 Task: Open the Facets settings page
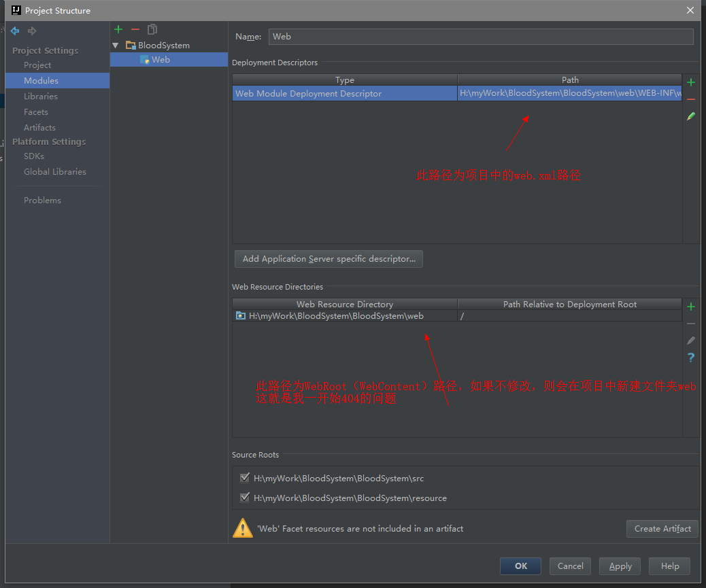(36, 112)
